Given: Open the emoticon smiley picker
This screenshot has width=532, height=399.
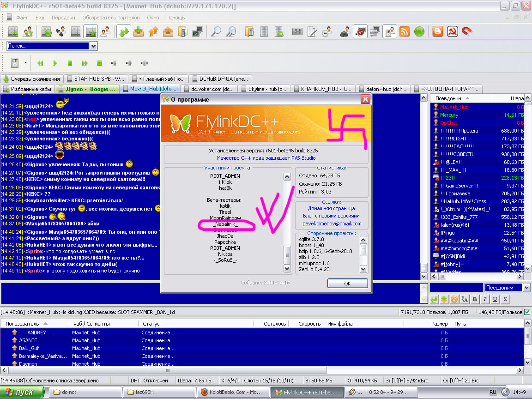Looking at the screenshot, I should pos(454,299).
